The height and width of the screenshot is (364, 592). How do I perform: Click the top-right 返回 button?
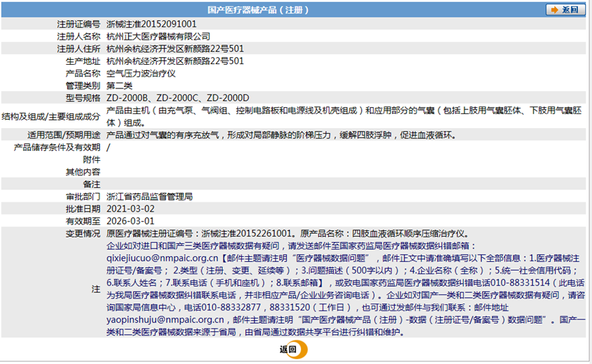tap(566, 10)
